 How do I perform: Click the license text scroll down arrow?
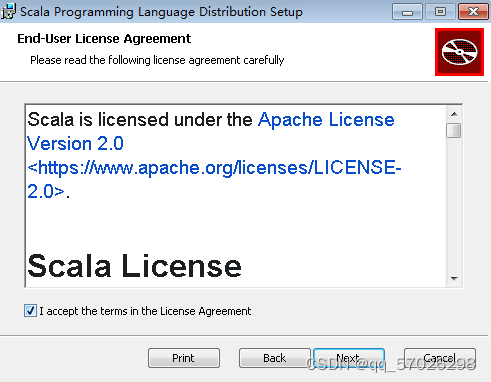point(454,279)
